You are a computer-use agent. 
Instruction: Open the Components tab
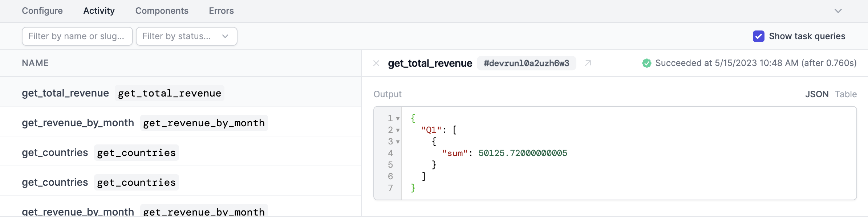click(x=162, y=11)
